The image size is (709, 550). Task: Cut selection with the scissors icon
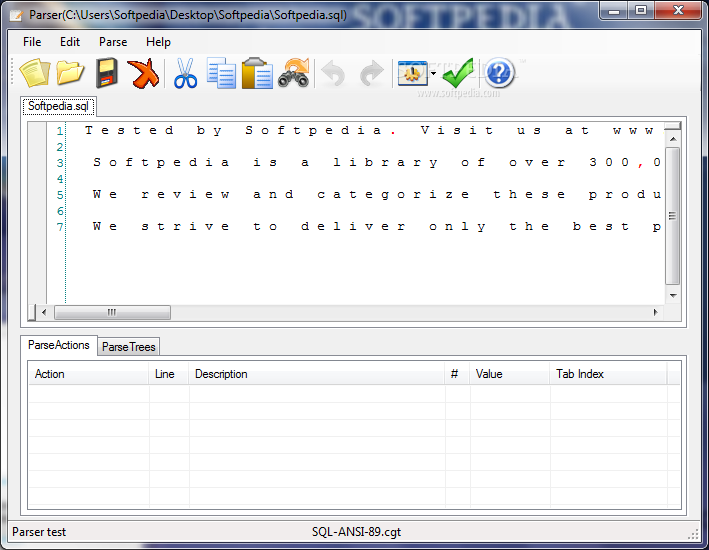click(185, 73)
